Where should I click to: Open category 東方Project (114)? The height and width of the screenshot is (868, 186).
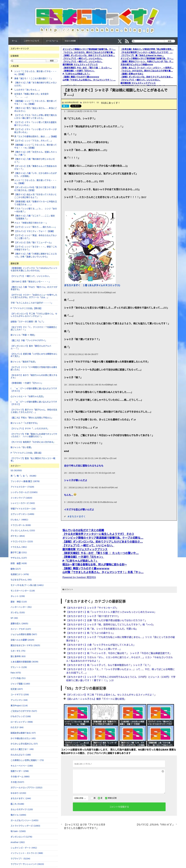point(19,705)
